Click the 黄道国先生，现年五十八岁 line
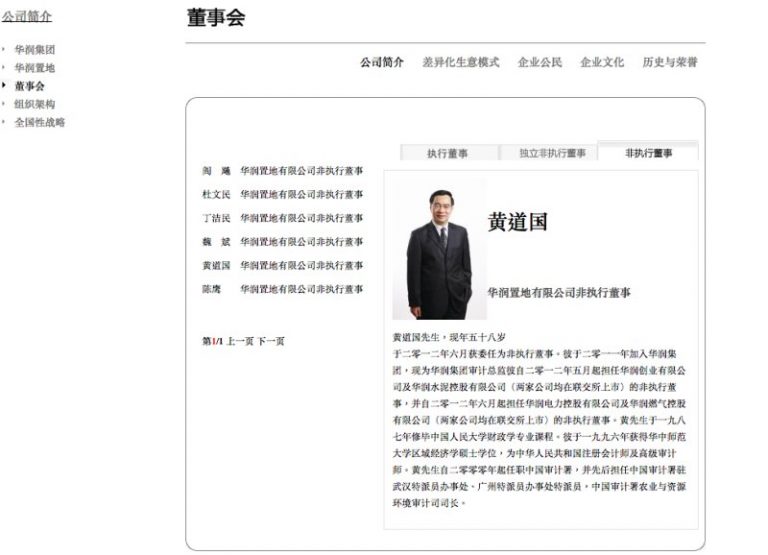The width and height of the screenshot is (768, 555). point(449,337)
